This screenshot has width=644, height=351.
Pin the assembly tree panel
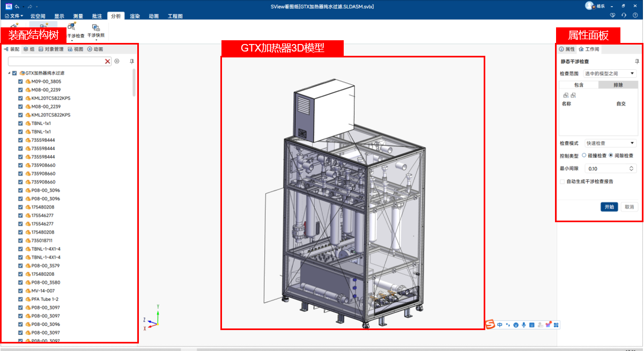coord(132,61)
